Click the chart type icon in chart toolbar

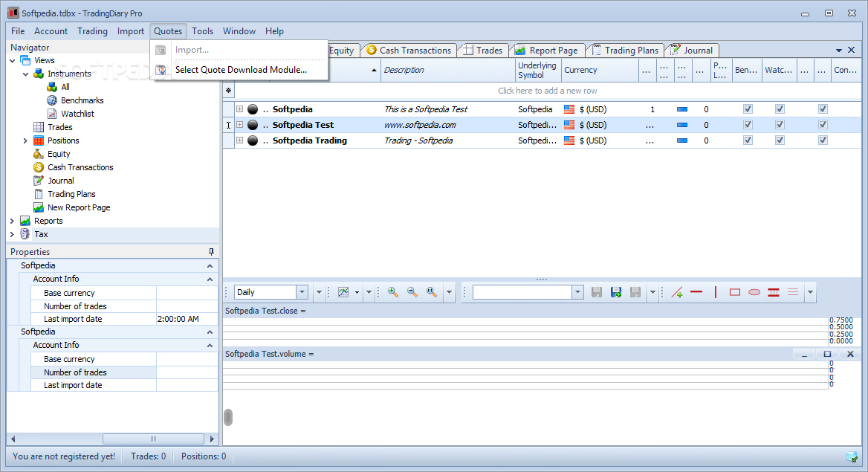tap(343, 292)
